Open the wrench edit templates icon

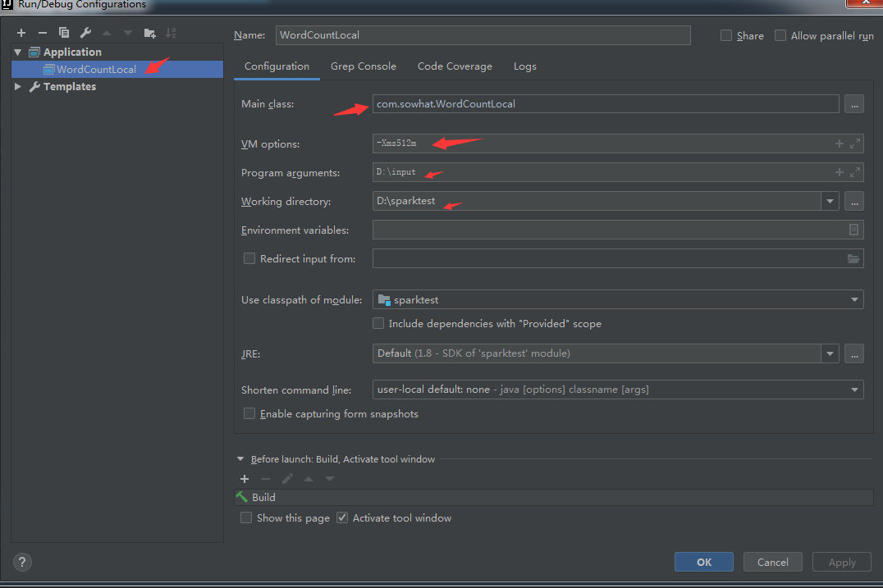pos(85,33)
